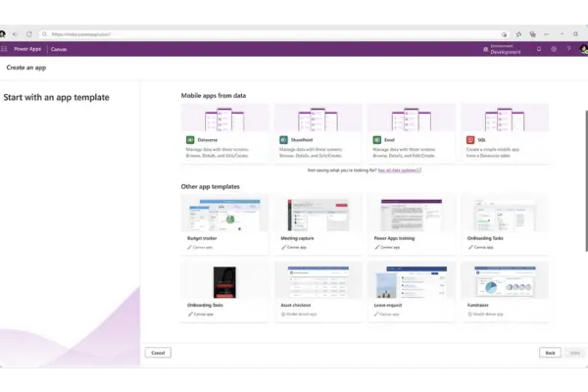
Task: Select the Asset checkout template
Action: click(x=318, y=292)
